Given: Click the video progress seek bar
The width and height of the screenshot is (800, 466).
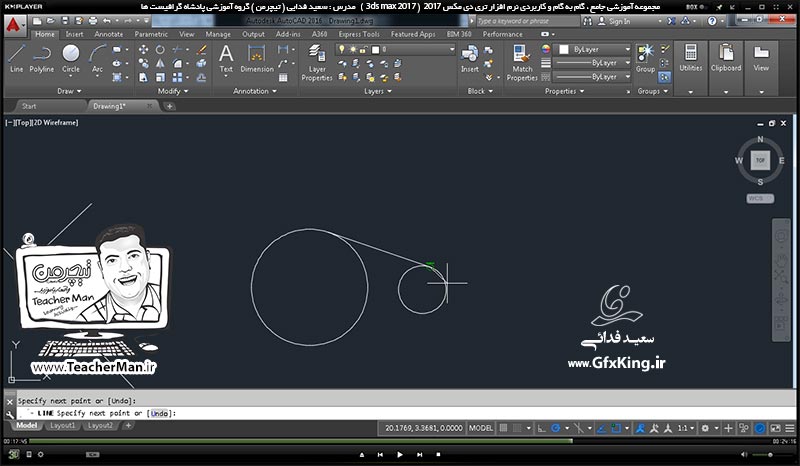Looking at the screenshot, I should pos(400,441).
